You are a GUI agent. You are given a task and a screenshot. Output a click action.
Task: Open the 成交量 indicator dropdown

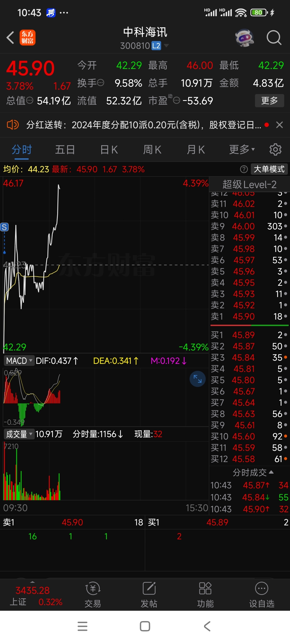pyautogui.click(x=19, y=434)
